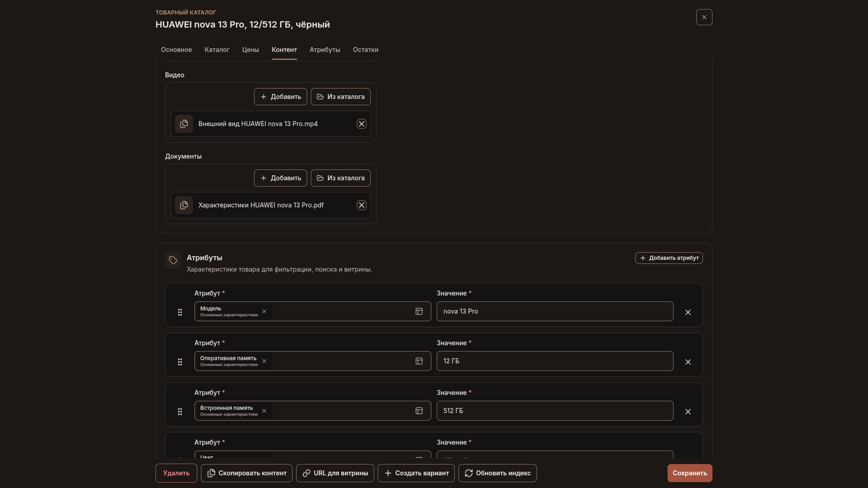Viewport: 868px width, 488px height.
Task: Select the Контент tab
Action: click(x=285, y=49)
